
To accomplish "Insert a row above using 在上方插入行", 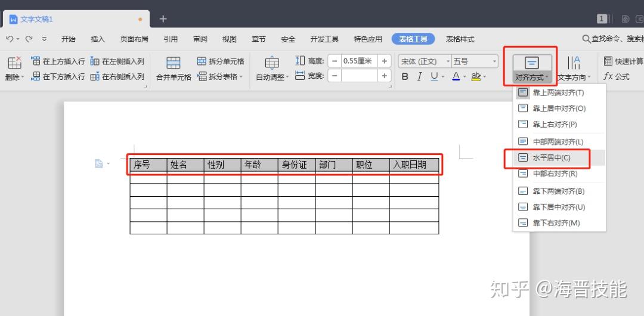I will tap(58, 61).
